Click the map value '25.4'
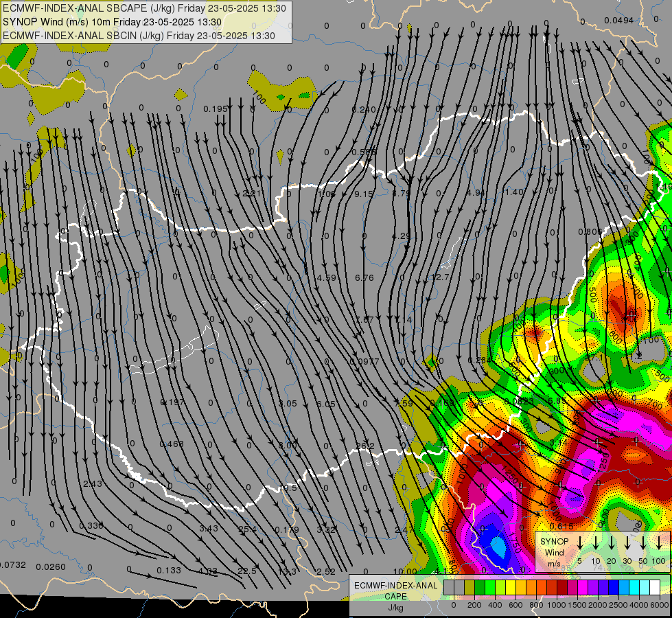This screenshot has width=672, height=618. pyautogui.click(x=247, y=529)
